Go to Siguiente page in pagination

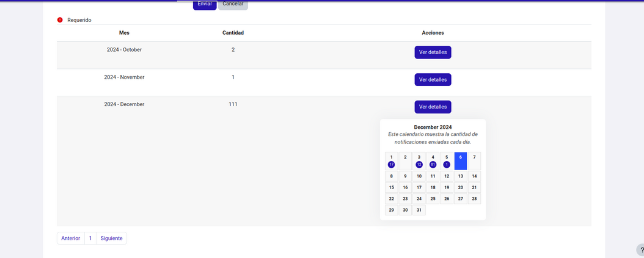[x=111, y=238]
